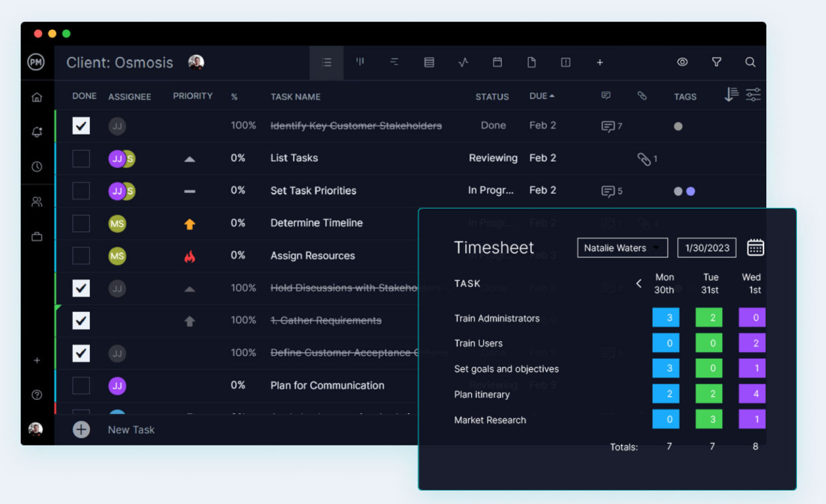Open the Gantt chart view
826x504 pixels.
click(x=395, y=62)
